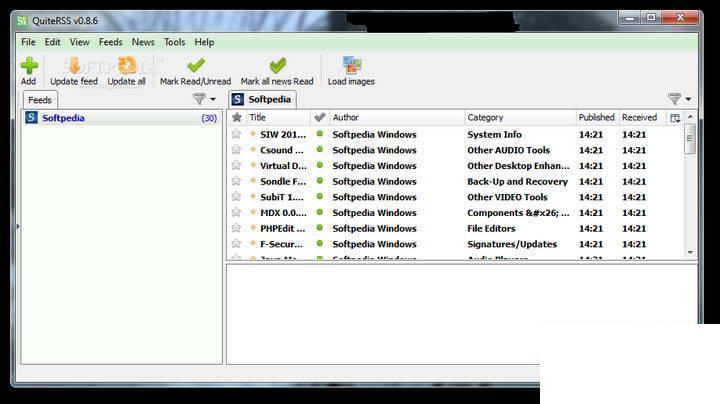Sort by Received column header
The height and width of the screenshot is (404, 720).
(x=642, y=118)
